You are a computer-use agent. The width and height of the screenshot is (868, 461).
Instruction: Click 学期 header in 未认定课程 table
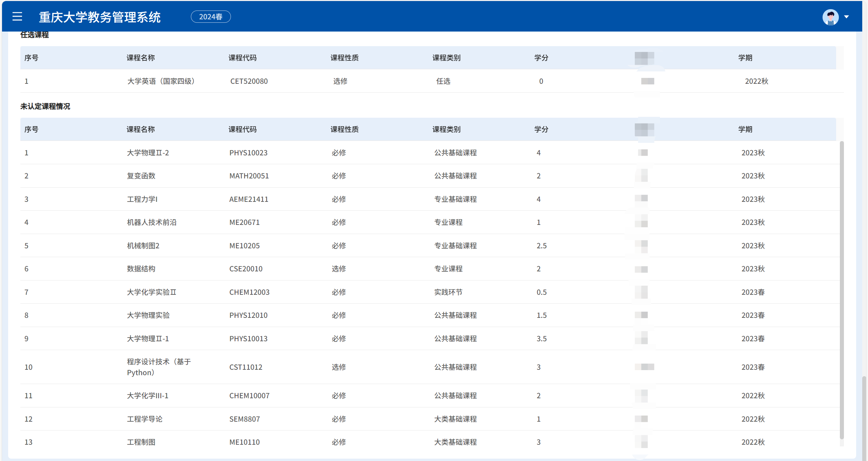(745, 129)
